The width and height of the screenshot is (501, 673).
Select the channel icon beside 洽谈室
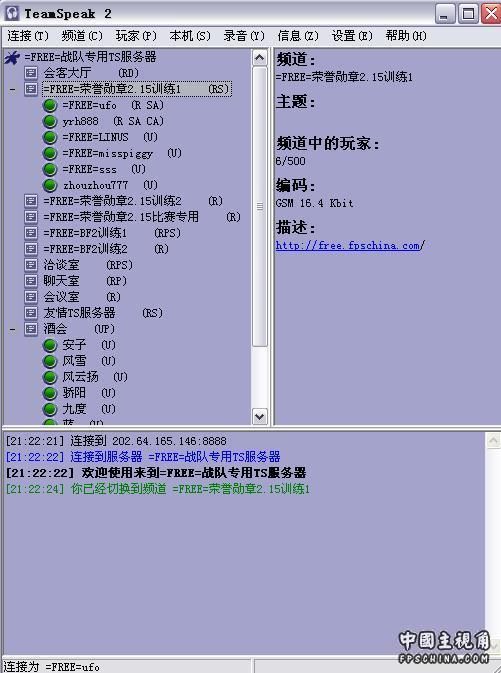(30, 265)
